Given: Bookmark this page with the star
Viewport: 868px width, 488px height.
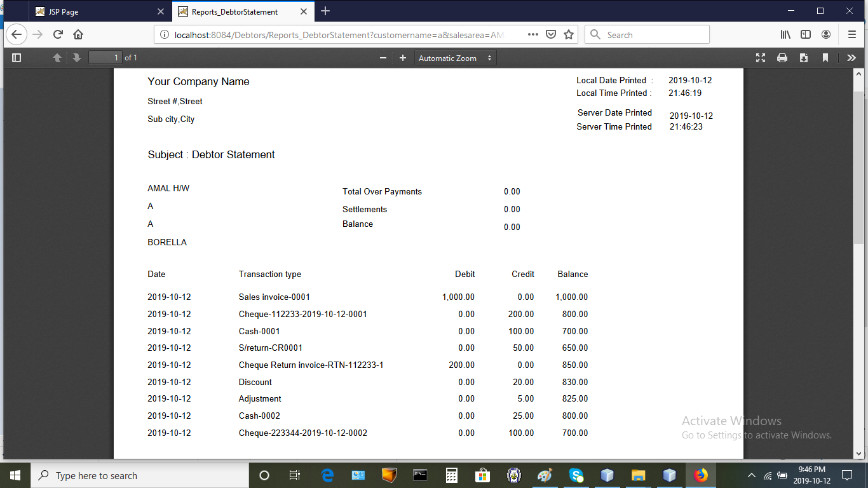Looking at the screenshot, I should [x=569, y=35].
